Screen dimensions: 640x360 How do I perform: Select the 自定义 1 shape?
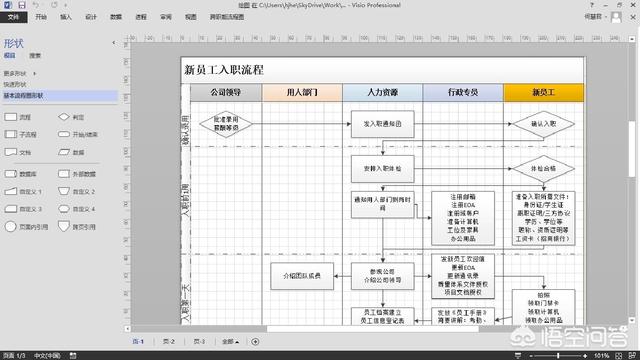[x=23, y=191]
